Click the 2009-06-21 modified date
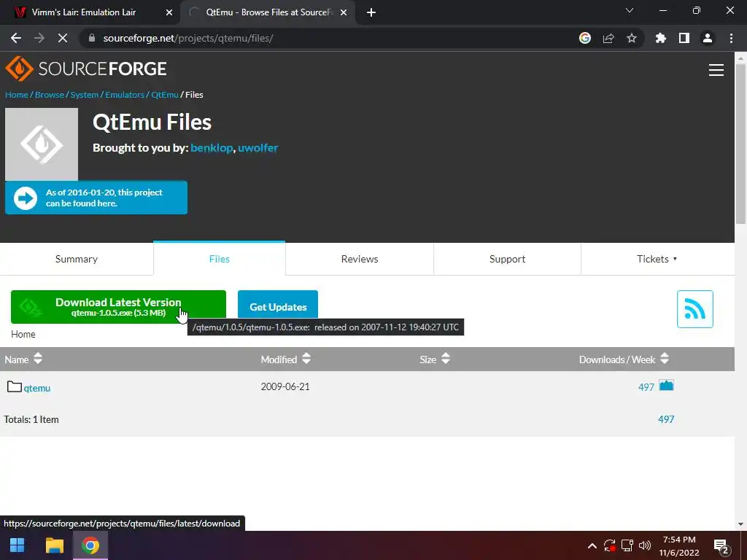Screen dimensions: 747x560 pos(285,386)
